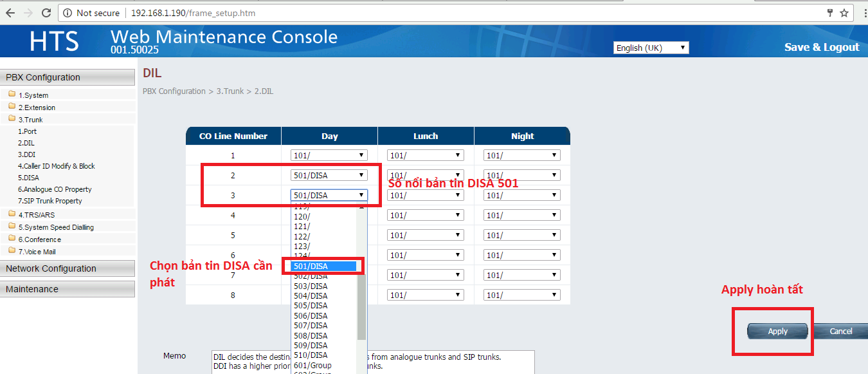Click the 7.Voice Mail folder icon
868x374 pixels.
[12, 251]
